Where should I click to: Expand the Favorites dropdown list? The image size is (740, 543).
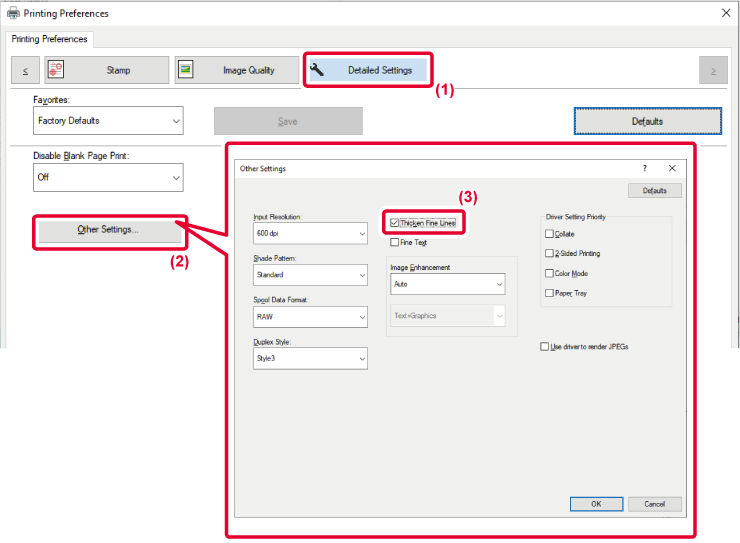[x=108, y=121]
